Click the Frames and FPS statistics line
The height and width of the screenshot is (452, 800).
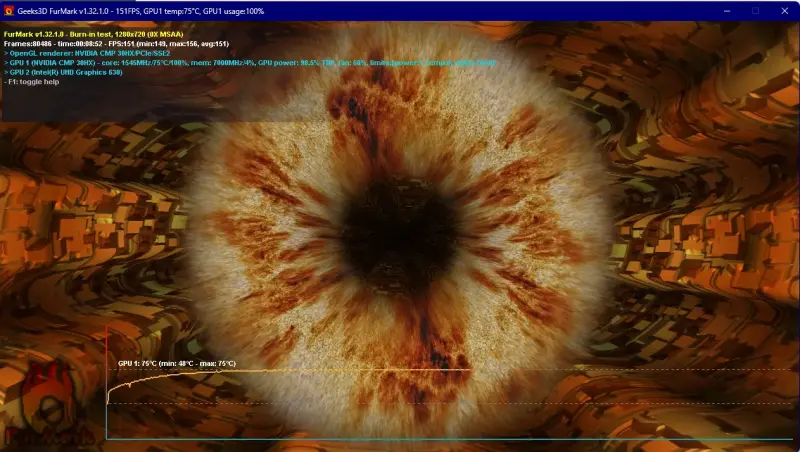point(115,43)
